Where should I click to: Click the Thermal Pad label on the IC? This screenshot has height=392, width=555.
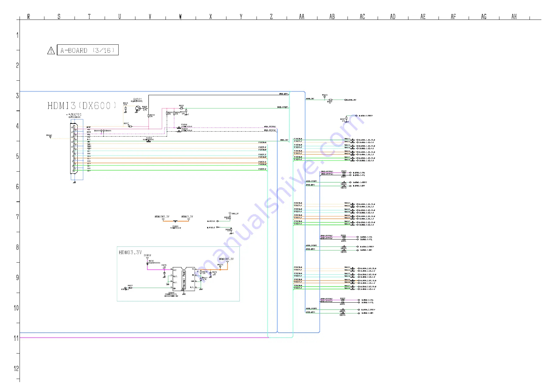[184, 280]
